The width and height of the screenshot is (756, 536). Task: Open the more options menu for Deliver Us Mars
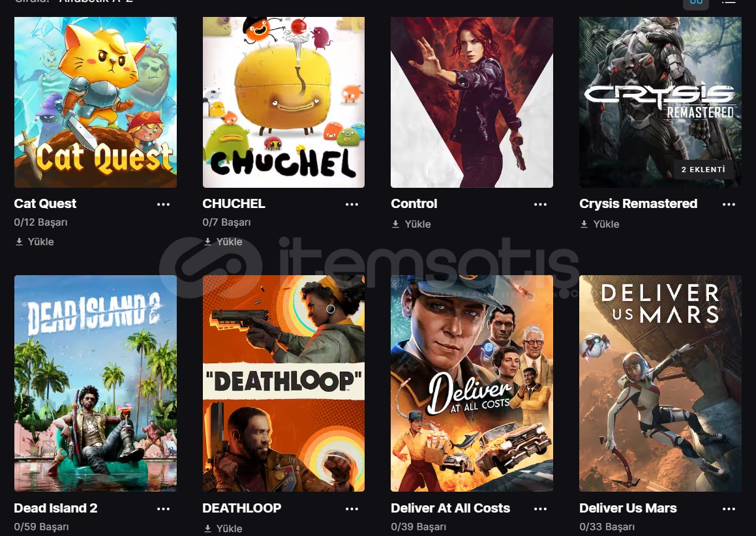(729, 509)
